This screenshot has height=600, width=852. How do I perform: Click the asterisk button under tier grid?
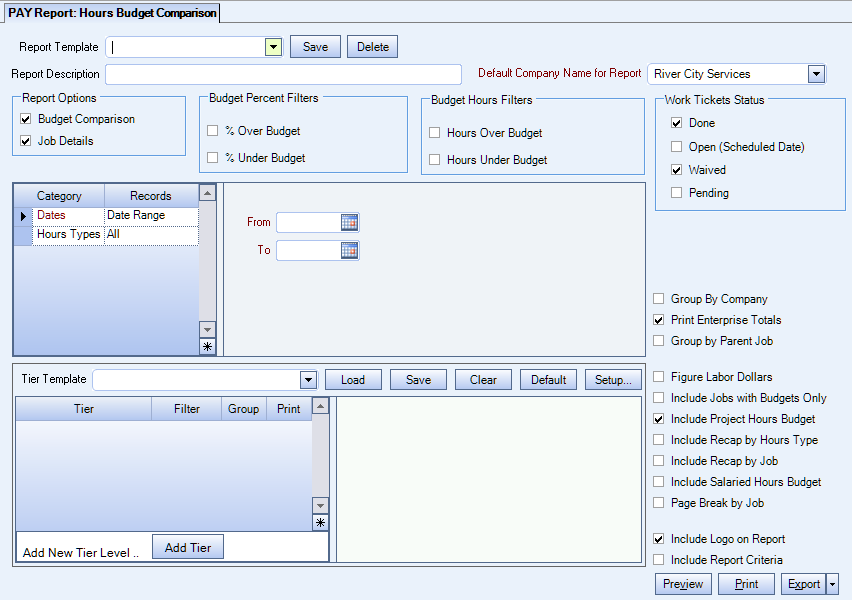tap(320, 523)
